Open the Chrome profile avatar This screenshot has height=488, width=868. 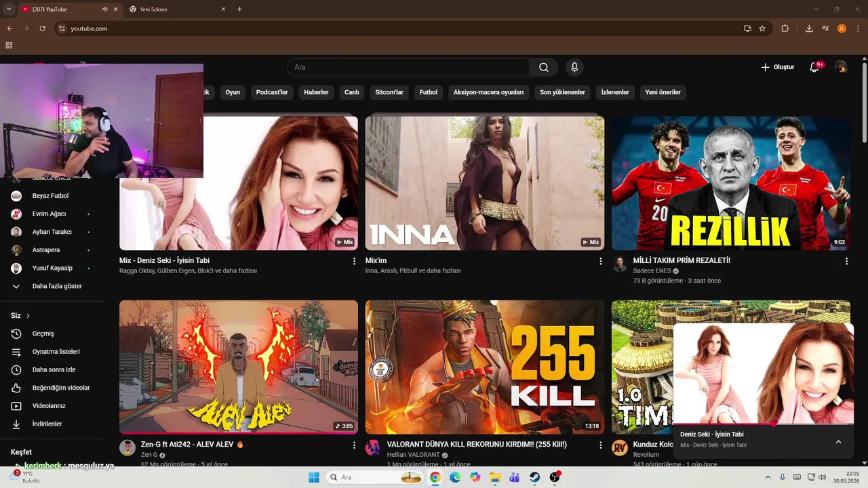(x=842, y=28)
